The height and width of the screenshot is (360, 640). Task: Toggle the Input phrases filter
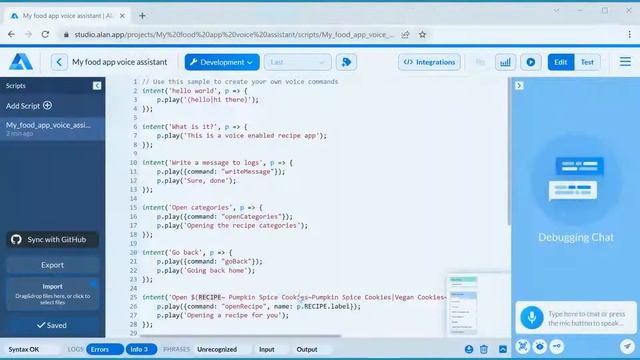click(267, 349)
